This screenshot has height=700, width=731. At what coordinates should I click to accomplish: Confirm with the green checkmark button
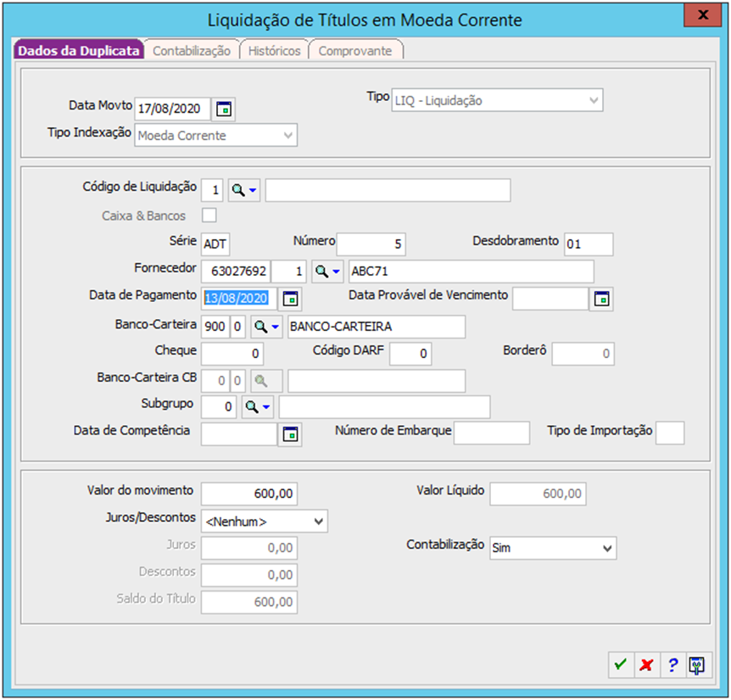[621, 664]
